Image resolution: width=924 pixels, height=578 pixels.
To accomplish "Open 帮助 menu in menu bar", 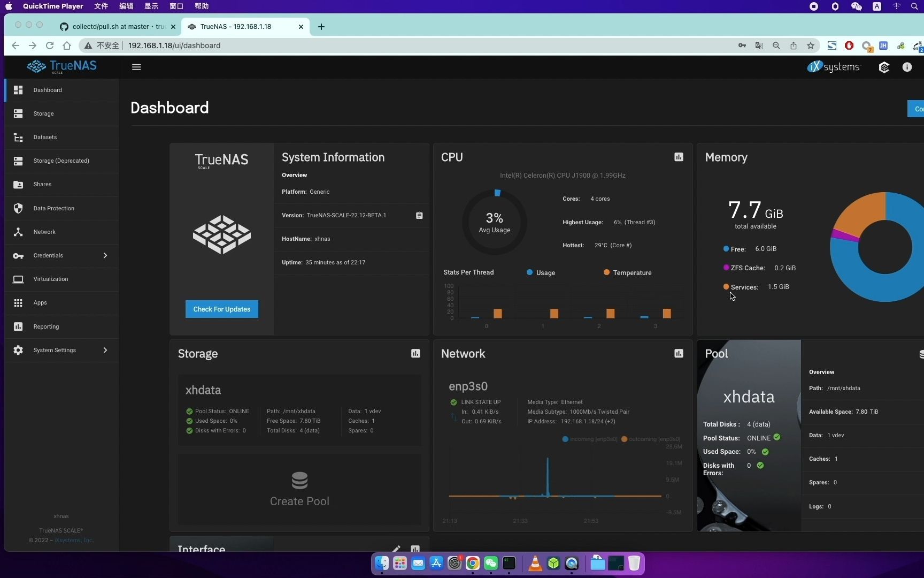I will click(x=202, y=6).
